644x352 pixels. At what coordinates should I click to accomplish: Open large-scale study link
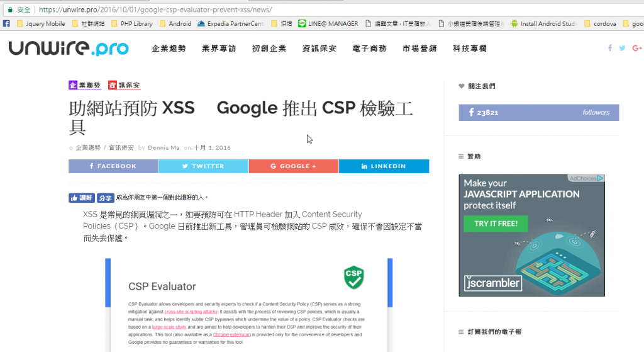click(169, 327)
